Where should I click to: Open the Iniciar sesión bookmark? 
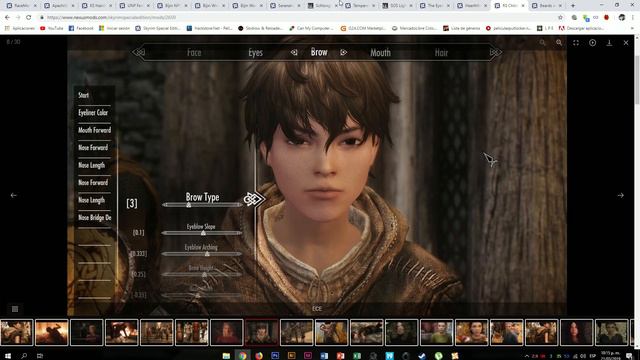tap(114, 28)
